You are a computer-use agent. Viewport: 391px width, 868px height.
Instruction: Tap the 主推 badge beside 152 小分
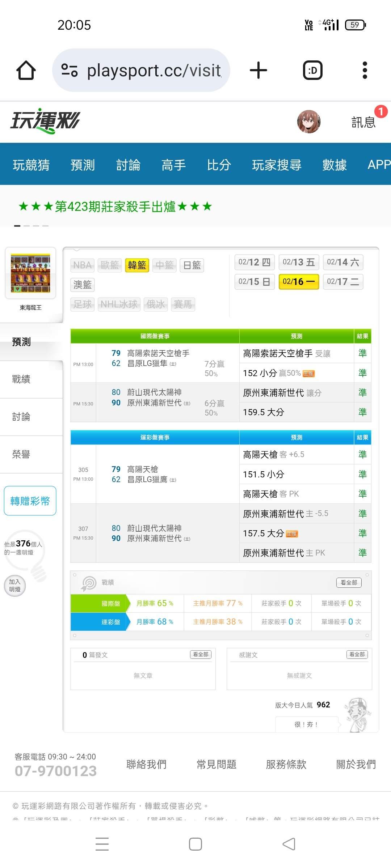click(308, 374)
